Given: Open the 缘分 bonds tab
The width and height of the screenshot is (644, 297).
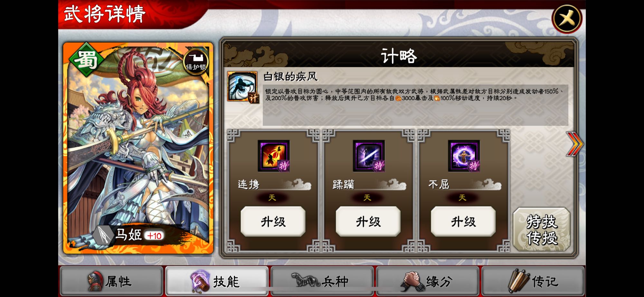Looking at the screenshot, I should (x=427, y=281).
